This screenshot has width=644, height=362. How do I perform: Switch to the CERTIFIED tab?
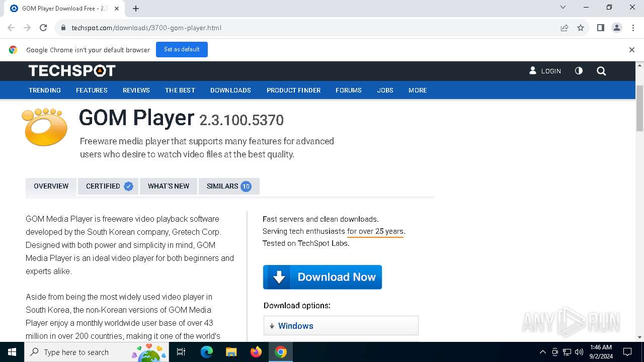(108, 186)
